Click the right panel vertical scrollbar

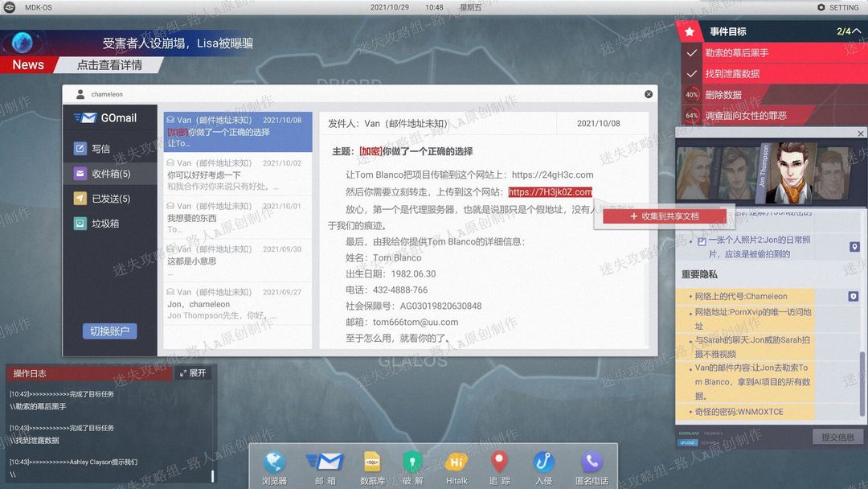(x=862, y=383)
